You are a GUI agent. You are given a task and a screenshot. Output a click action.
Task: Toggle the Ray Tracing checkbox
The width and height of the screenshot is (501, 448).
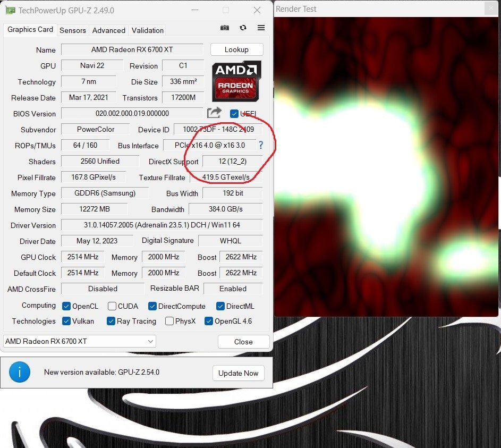[x=111, y=321]
